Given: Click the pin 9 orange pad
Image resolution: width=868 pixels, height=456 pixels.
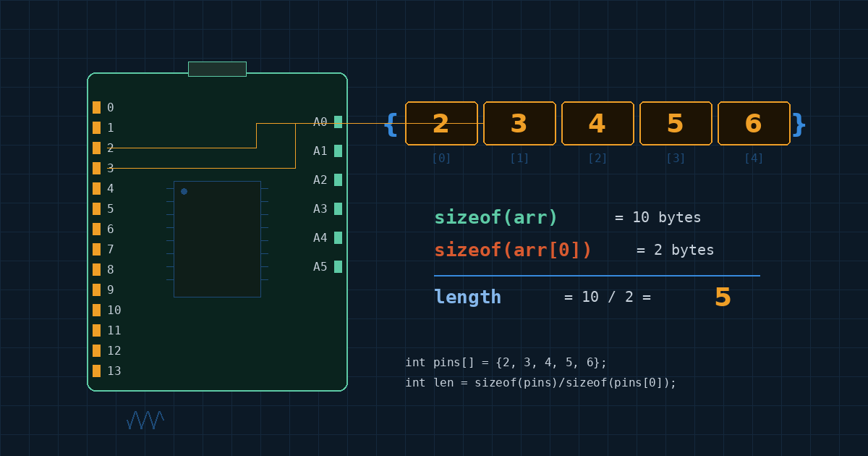Looking at the screenshot, I should (96, 290).
